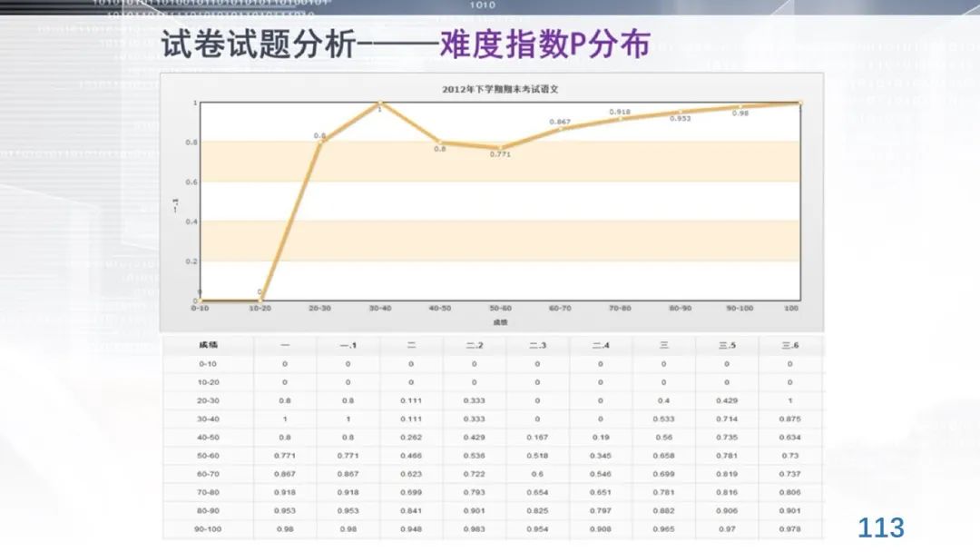The width and height of the screenshot is (980, 552).
Task: Click the 0.953 data point label on chart
Action: coord(680,118)
